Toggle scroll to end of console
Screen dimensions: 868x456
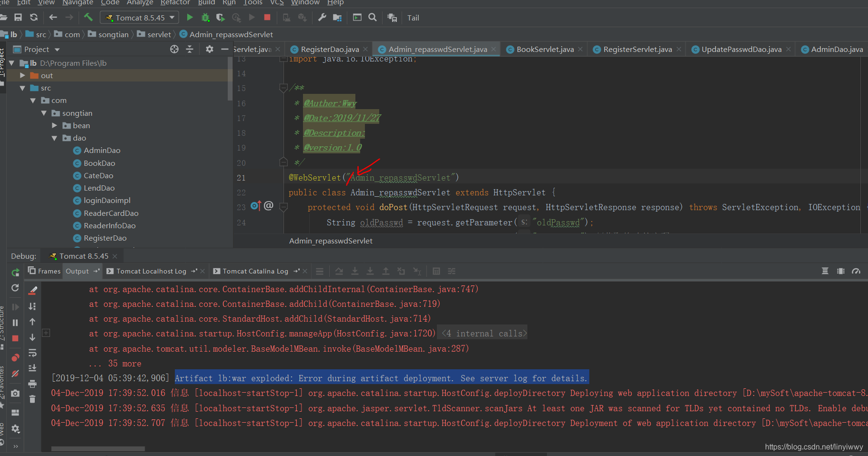[x=32, y=368]
